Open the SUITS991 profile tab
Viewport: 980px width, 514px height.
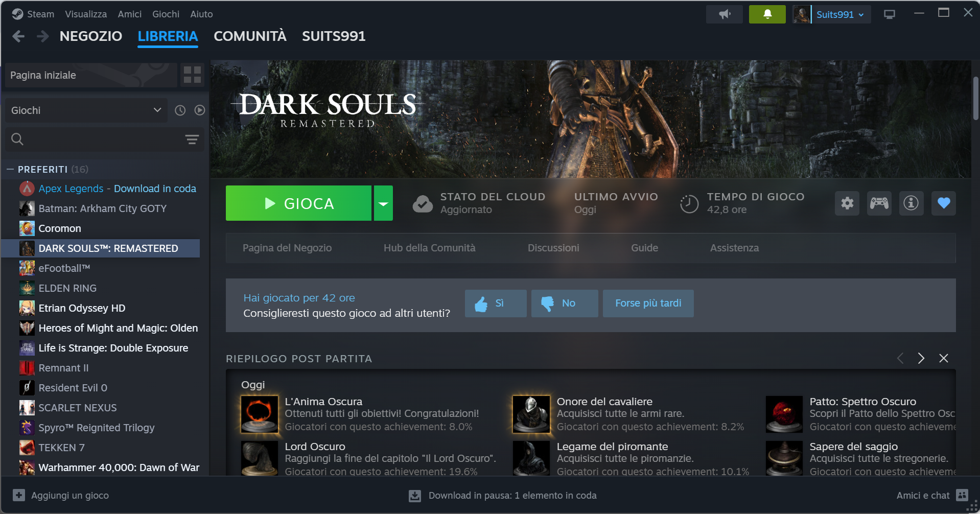pyautogui.click(x=334, y=36)
